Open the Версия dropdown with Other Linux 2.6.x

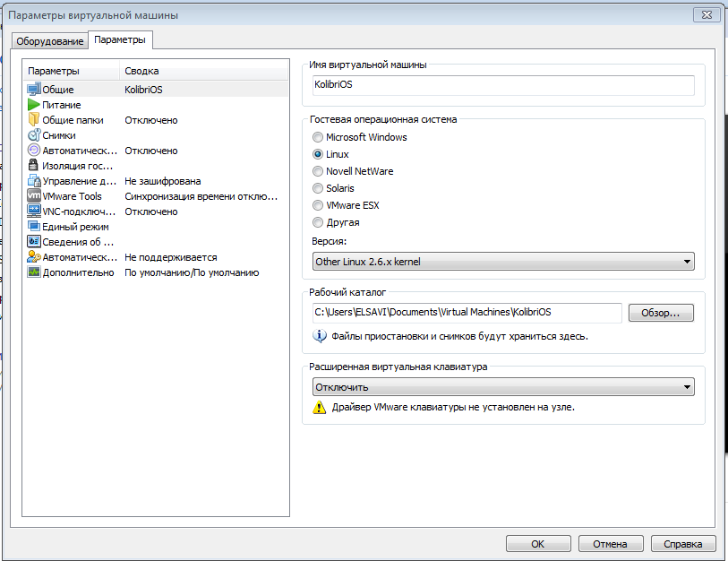click(503, 262)
